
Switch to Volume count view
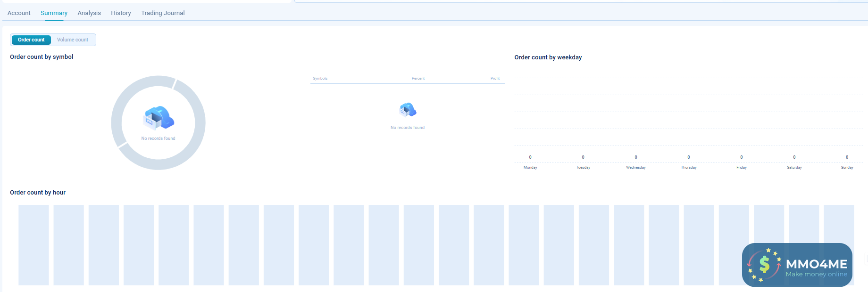point(73,40)
